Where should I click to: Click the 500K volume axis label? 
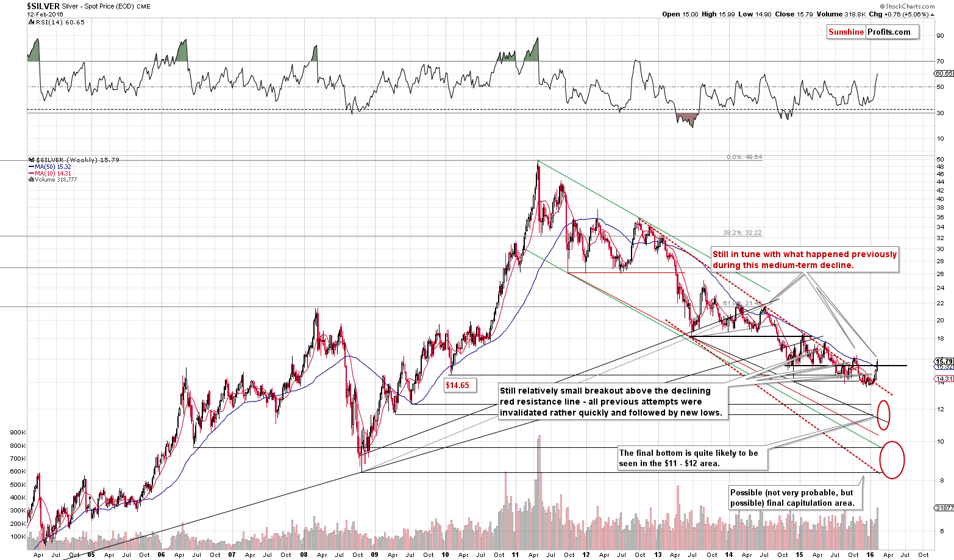(18, 485)
